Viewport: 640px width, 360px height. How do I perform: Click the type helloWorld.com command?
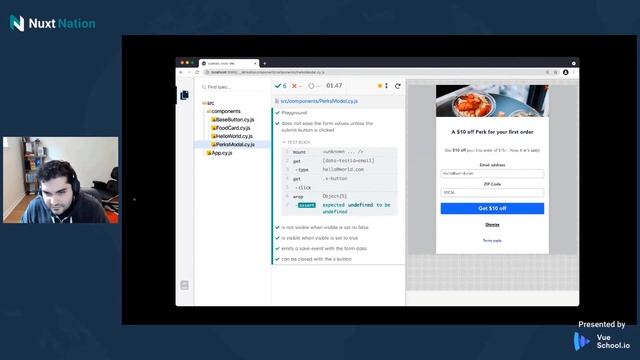340,170
